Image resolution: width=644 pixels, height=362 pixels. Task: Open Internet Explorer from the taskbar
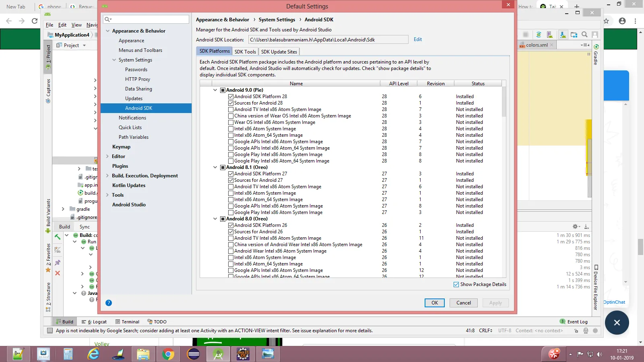[93, 354]
